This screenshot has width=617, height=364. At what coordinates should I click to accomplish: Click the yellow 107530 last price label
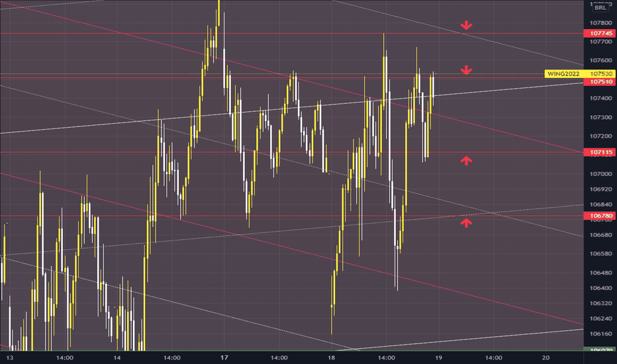600,73
